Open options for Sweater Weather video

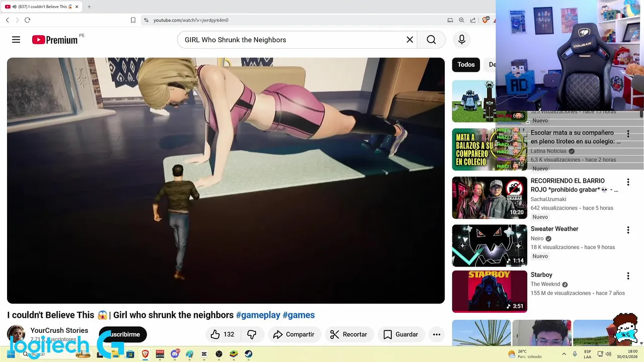628,230
